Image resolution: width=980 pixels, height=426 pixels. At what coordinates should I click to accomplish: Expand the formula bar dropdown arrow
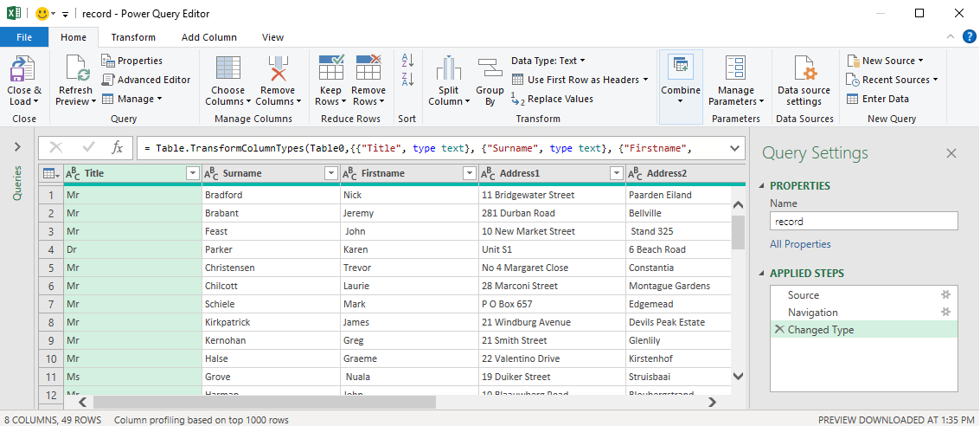(x=734, y=148)
